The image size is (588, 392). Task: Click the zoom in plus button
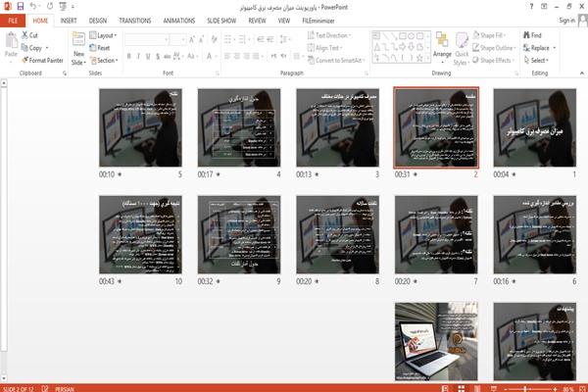[555, 389]
